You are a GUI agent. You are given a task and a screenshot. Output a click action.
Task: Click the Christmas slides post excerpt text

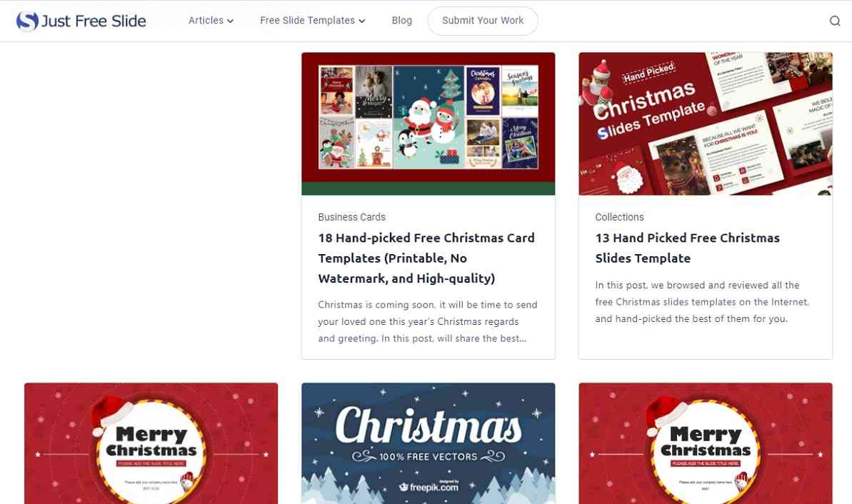(x=702, y=302)
